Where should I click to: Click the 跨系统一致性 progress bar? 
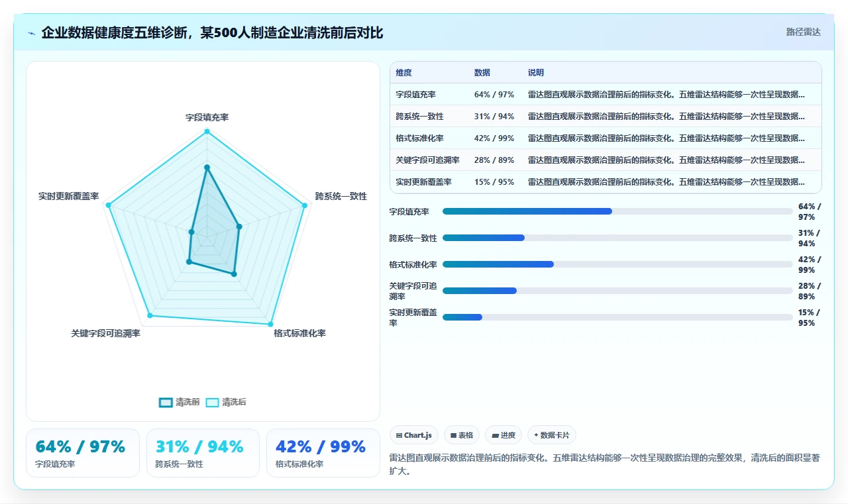click(617, 238)
